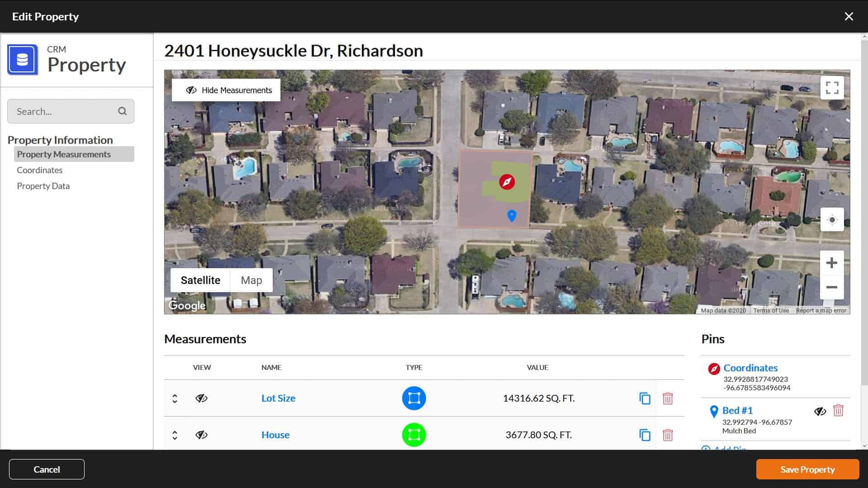Center map on my location
868x488 pixels.
coord(832,220)
